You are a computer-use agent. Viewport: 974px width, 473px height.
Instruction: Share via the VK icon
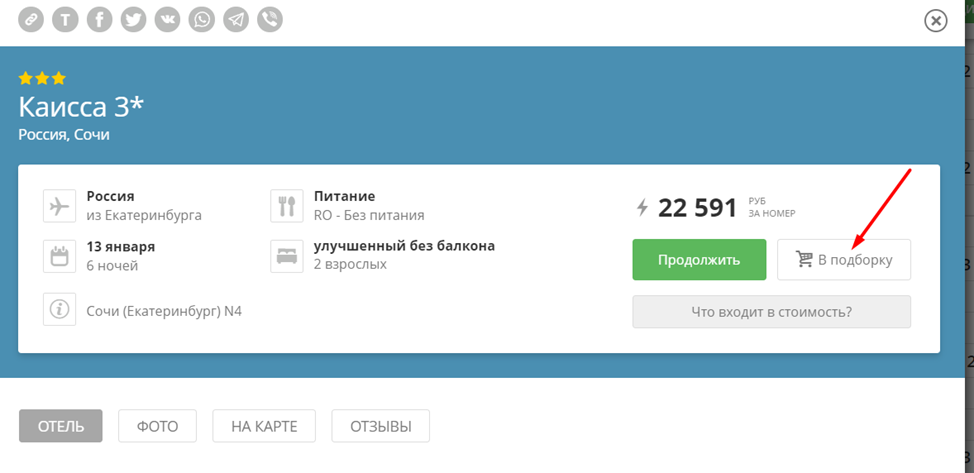pyautogui.click(x=167, y=19)
